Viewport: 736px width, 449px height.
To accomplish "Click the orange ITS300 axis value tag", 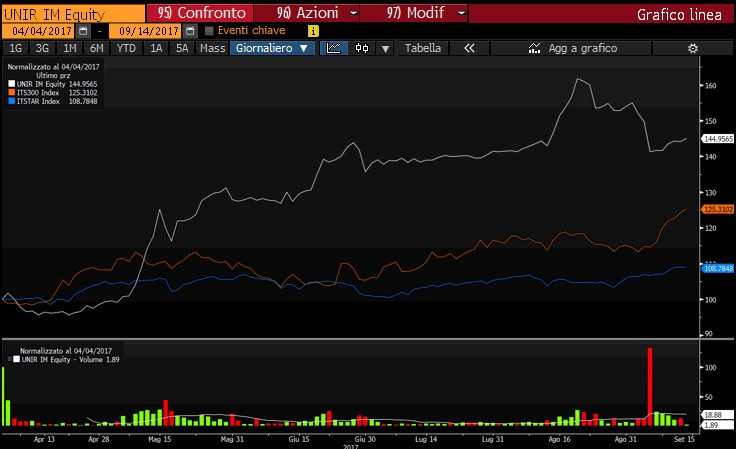I will point(718,209).
